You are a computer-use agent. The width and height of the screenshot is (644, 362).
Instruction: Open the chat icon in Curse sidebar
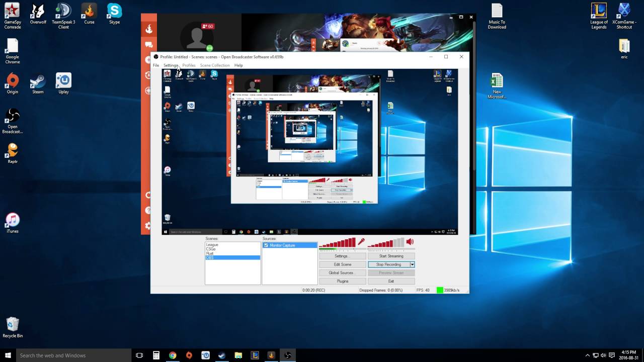[148, 45]
